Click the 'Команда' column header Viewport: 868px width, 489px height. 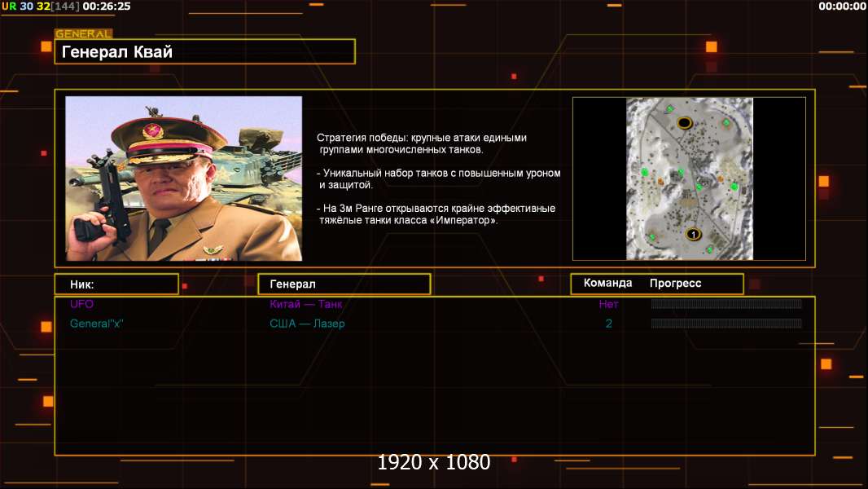[607, 283]
